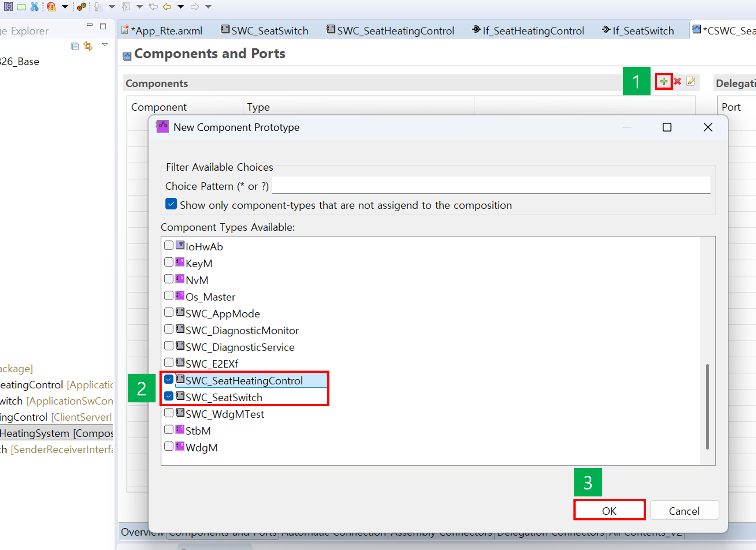
Task: Open dropdown arrow next to warning icon
Action: pyautogui.click(x=65, y=7)
